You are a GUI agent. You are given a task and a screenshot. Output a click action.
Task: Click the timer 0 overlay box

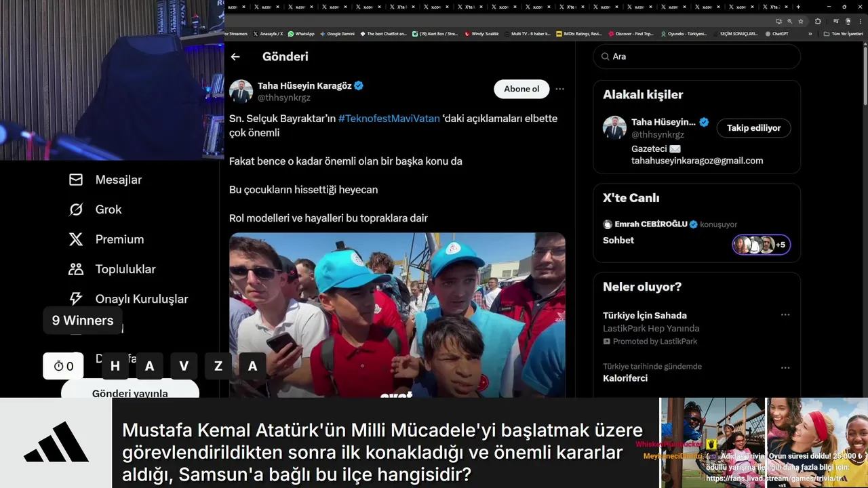63,366
